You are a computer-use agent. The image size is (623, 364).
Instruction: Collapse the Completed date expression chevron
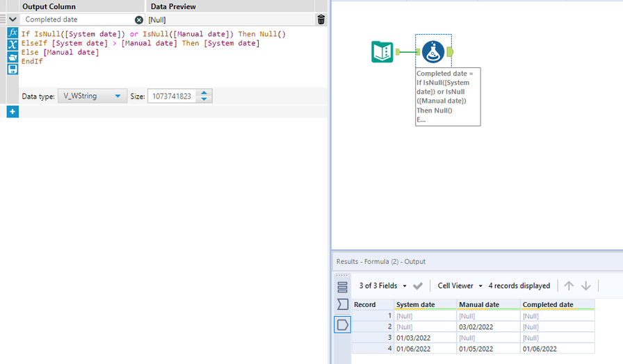tap(13, 19)
